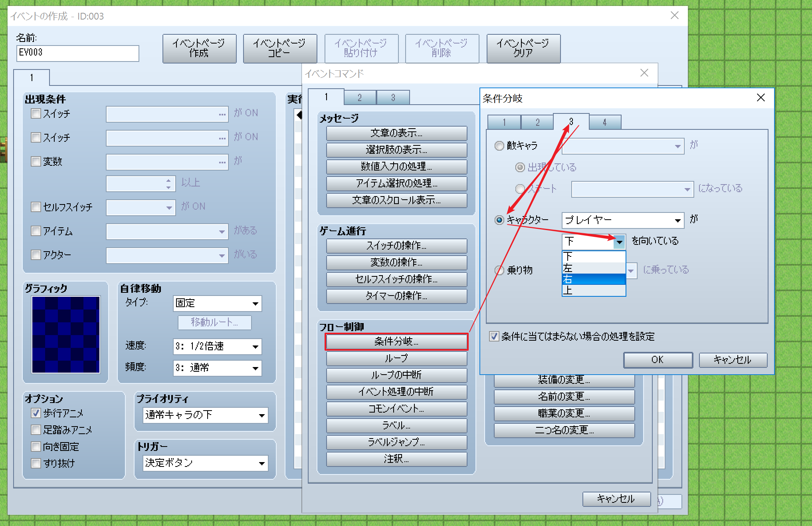The height and width of the screenshot is (526, 812).
Task: Switch to tab 2 in イベントコマンド window
Action: click(360, 97)
